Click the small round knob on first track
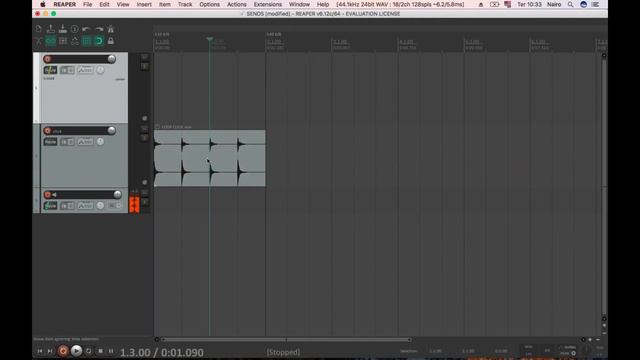 tap(100, 70)
